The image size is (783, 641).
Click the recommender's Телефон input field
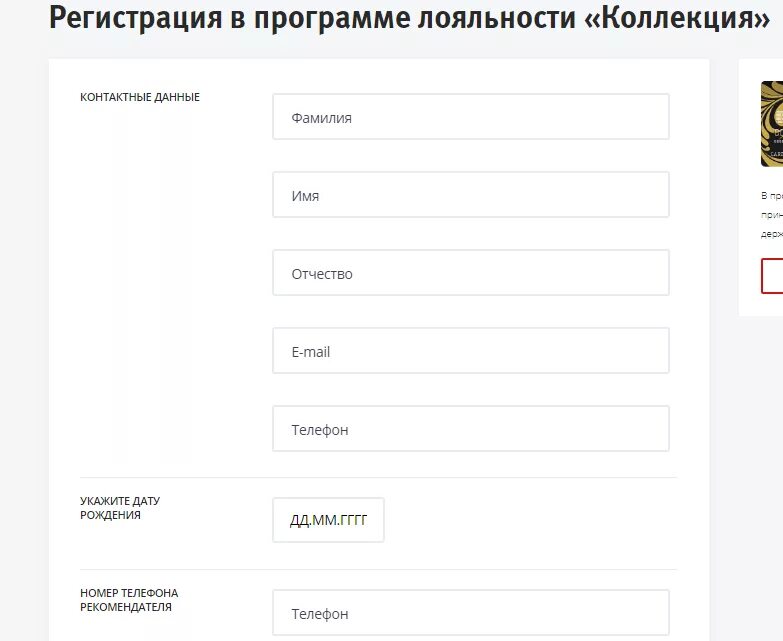[470, 613]
